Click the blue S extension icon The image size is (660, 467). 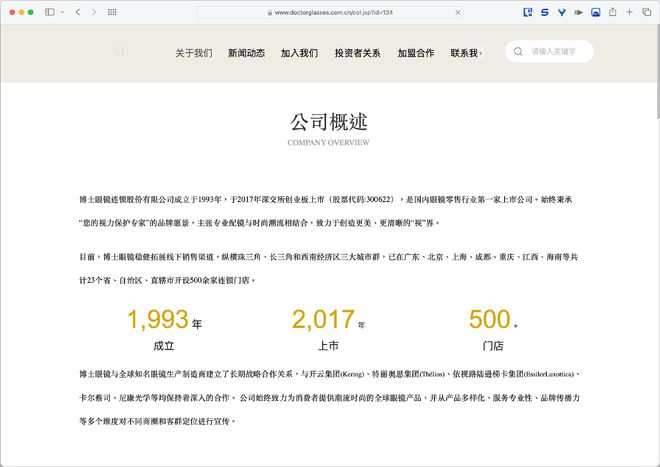point(545,12)
